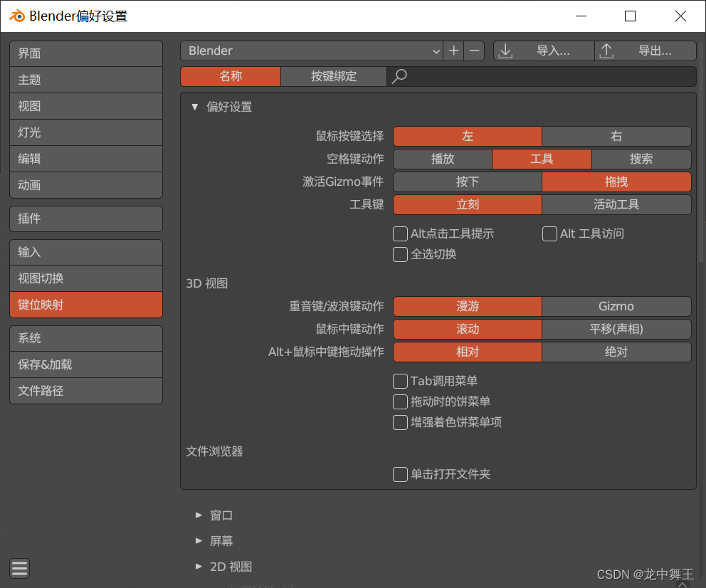
Task: Enable Tab调用菜单 checkbox
Action: coord(400,381)
